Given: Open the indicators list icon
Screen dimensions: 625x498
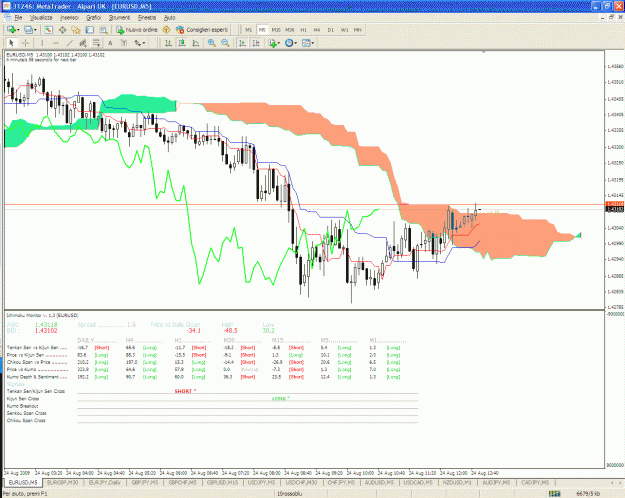Looking at the screenshot, I should [272, 43].
